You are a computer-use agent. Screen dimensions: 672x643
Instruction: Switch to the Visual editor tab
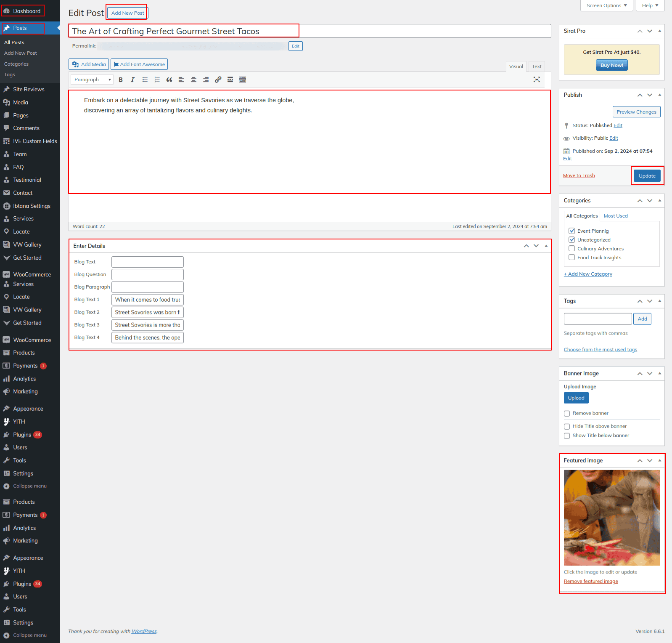coord(516,66)
